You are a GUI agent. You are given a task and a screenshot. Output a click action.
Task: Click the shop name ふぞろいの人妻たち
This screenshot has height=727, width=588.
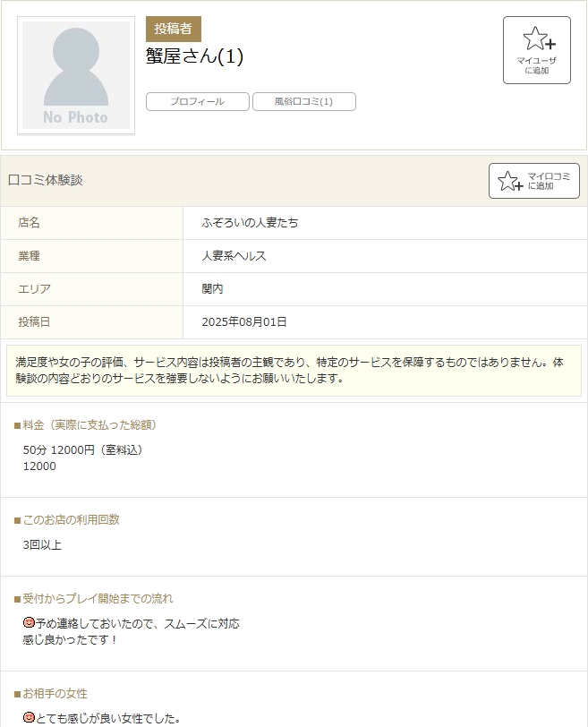pyautogui.click(x=250, y=223)
